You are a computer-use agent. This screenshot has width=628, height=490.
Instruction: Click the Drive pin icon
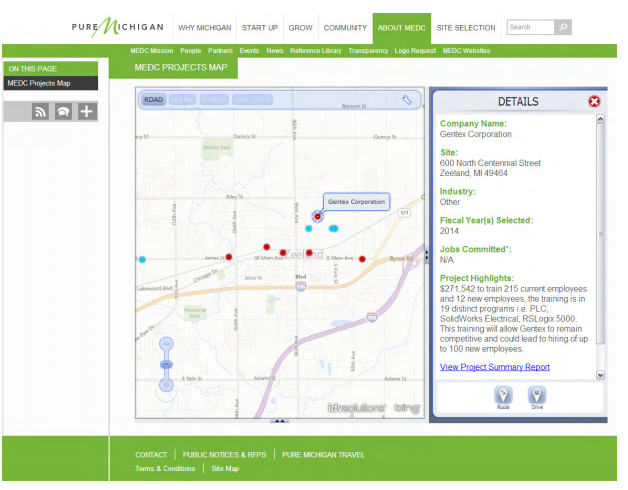click(537, 396)
